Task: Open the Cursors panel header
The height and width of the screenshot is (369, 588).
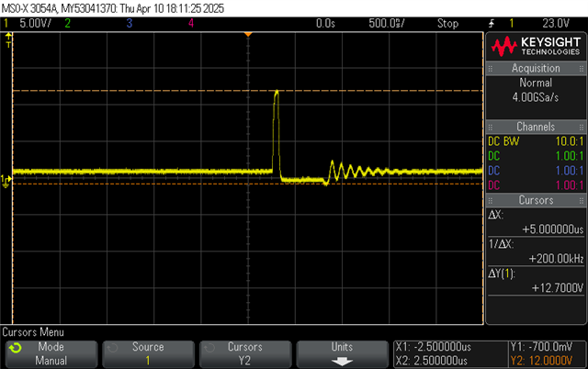Action: pos(536,200)
